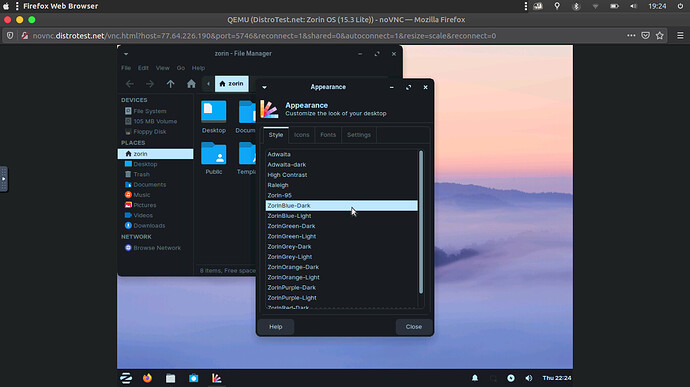Screen dimensions: 690x387
Task: Select the ZorinBlue-Dark theme
Action: tap(341, 206)
